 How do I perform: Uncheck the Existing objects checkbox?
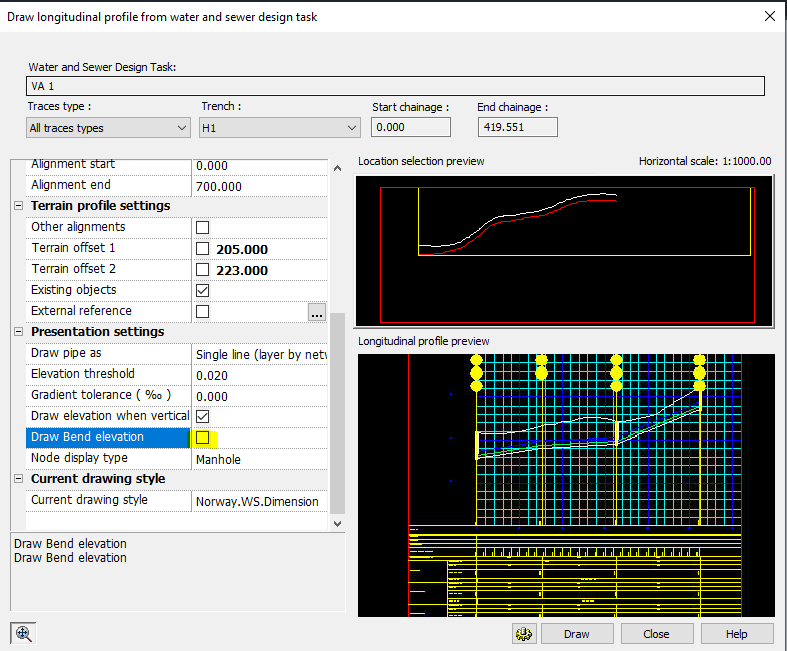pos(203,290)
